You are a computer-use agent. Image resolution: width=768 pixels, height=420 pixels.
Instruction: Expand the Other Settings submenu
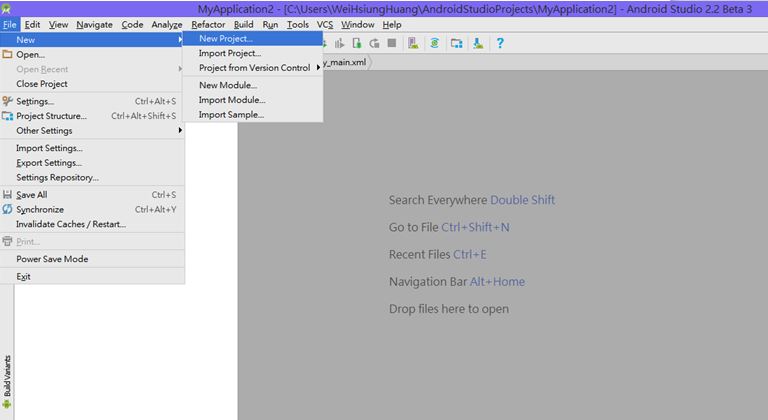(92, 130)
